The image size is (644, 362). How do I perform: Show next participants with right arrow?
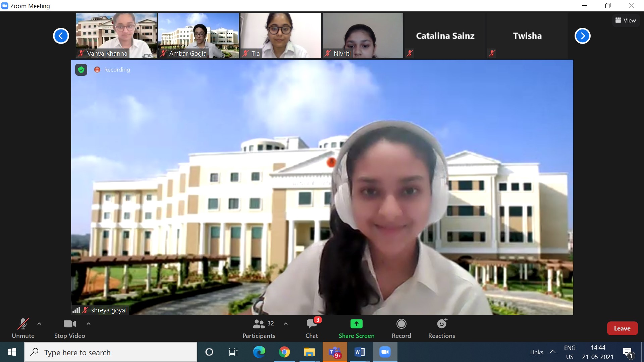pos(583,36)
